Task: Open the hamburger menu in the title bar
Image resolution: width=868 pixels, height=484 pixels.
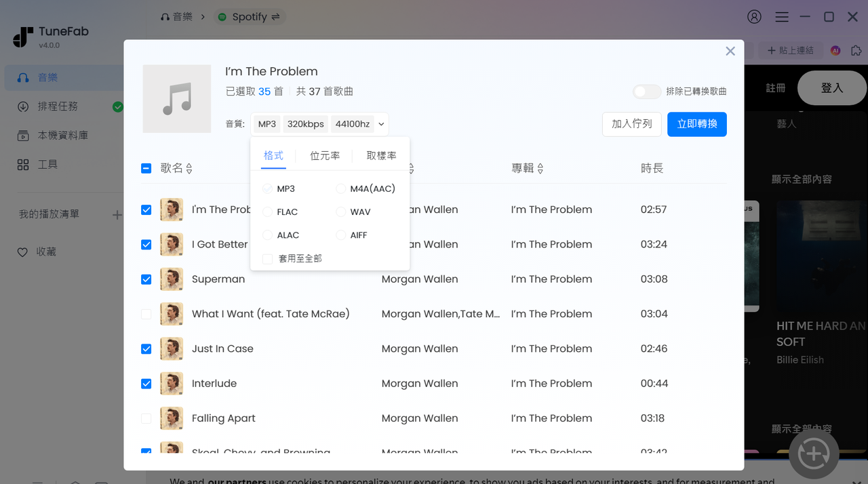Action: [x=781, y=17]
